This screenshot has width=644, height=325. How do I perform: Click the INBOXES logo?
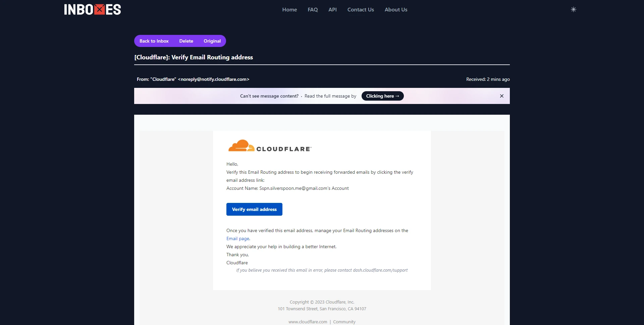[93, 10]
